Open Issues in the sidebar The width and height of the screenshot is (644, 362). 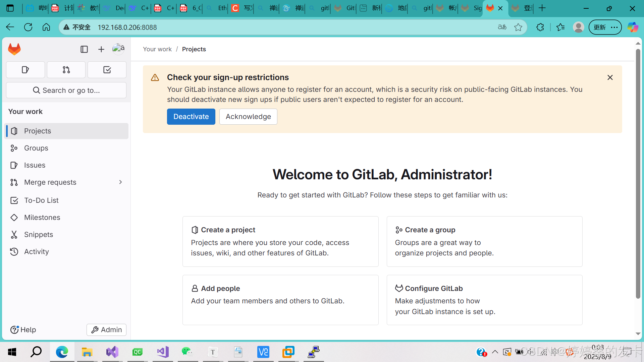tap(66, 165)
